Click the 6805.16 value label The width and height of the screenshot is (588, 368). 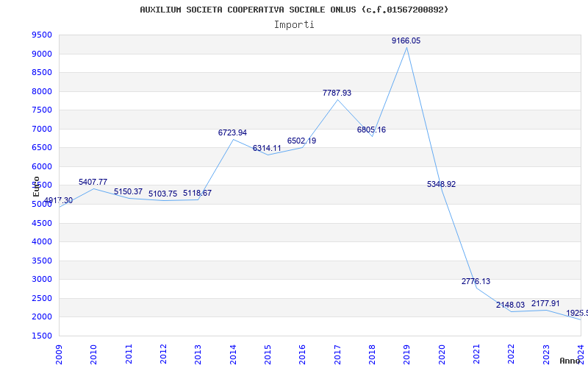click(371, 130)
